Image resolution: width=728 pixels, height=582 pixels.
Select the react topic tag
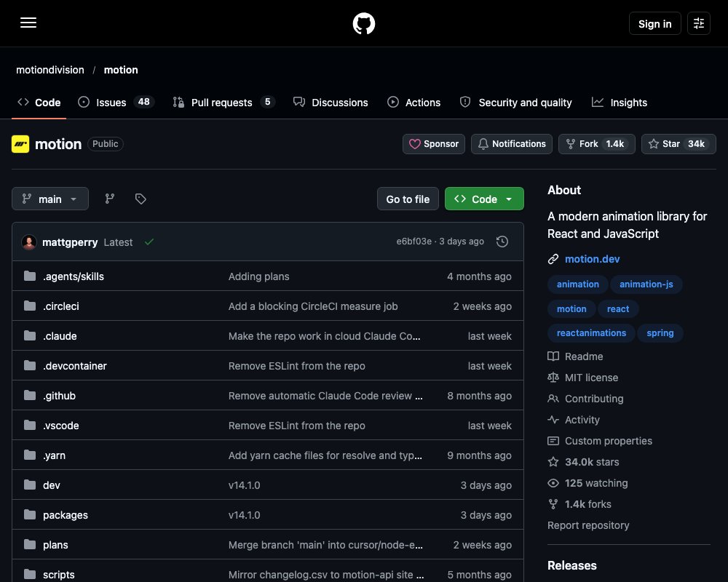pyautogui.click(x=618, y=308)
